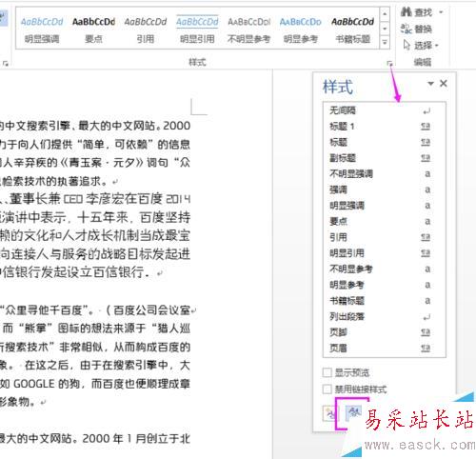Click the Replace (替换) icon
The height and width of the screenshot is (459, 476).
pyautogui.click(x=406, y=29)
